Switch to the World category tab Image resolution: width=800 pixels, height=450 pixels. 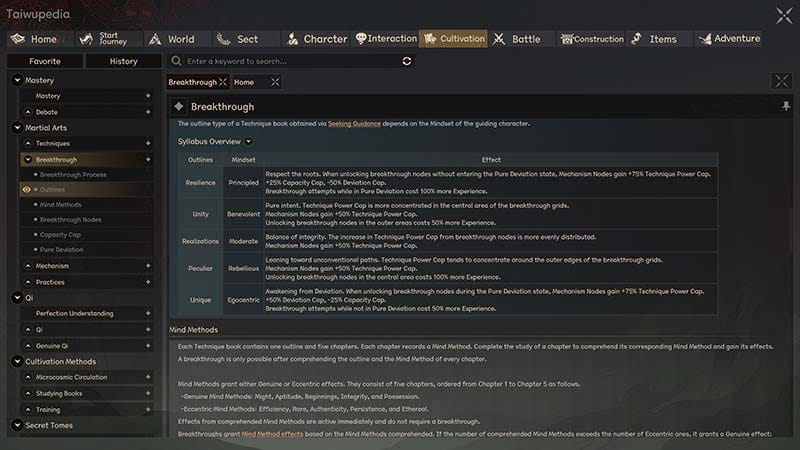click(178, 39)
